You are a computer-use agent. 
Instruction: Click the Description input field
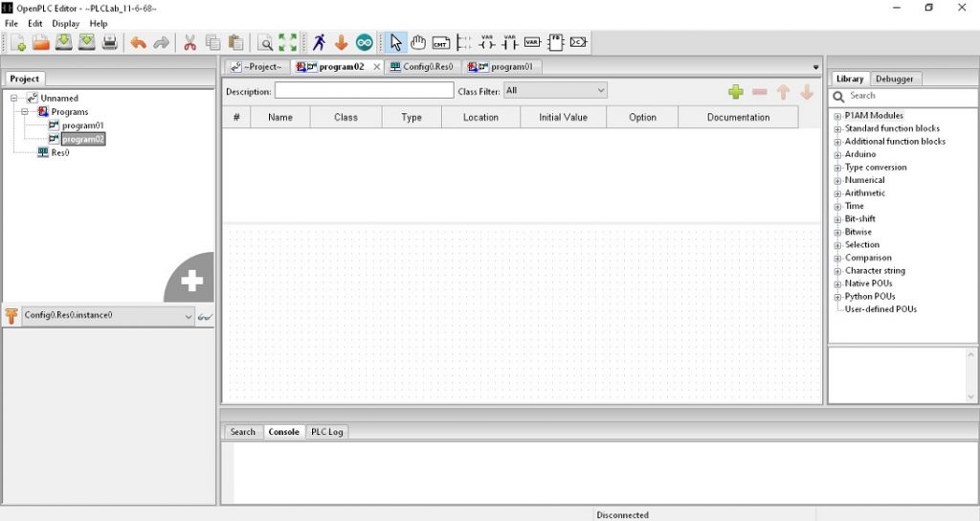click(x=365, y=91)
